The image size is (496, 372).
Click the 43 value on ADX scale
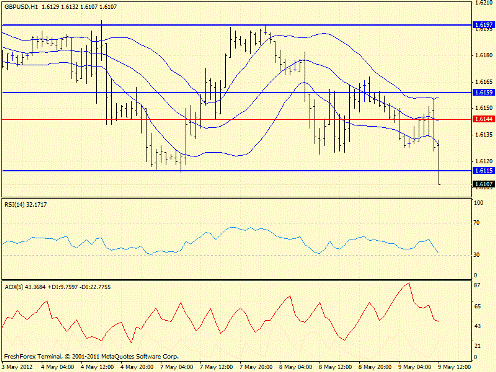click(477, 326)
